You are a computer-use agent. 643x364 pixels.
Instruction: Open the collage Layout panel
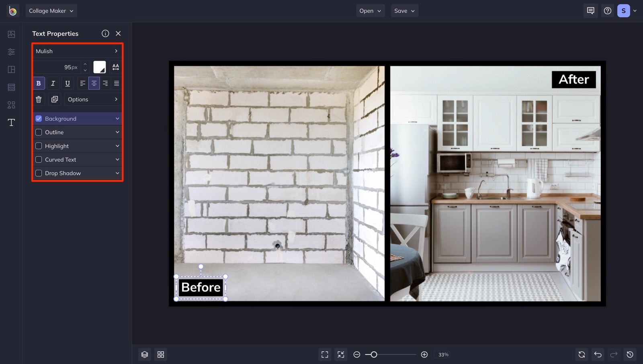pos(11,69)
